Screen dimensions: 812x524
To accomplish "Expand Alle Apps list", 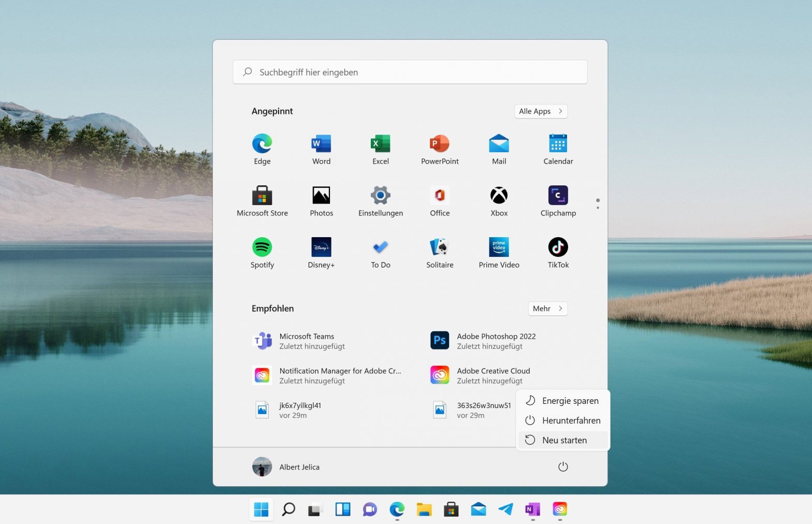I will [541, 111].
